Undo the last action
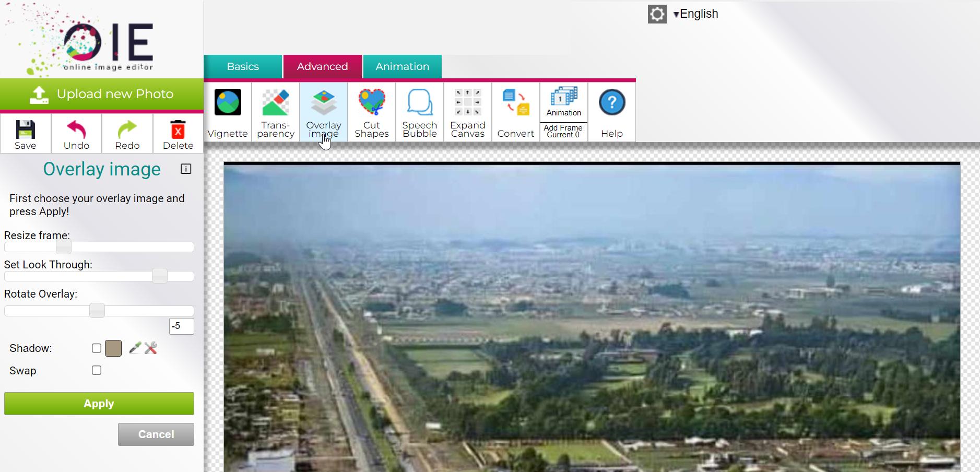This screenshot has height=472, width=980. pyautogui.click(x=76, y=134)
